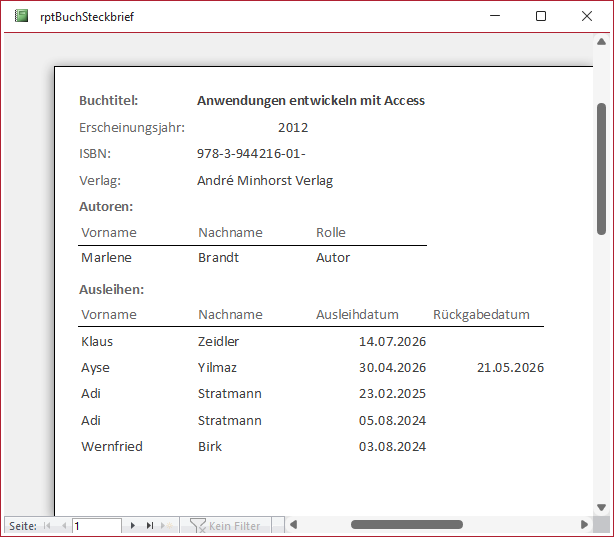The width and height of the screenshot is (614, 537).
Task: Click the 'Ausleihen:' section label
Action: click(112, 289)
